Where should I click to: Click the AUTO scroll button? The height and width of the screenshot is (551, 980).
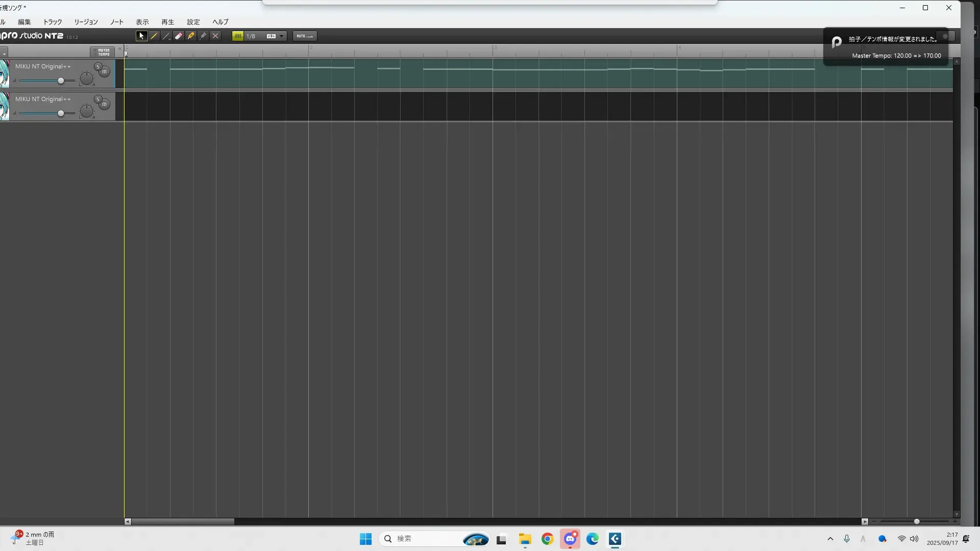click(305, 36)
